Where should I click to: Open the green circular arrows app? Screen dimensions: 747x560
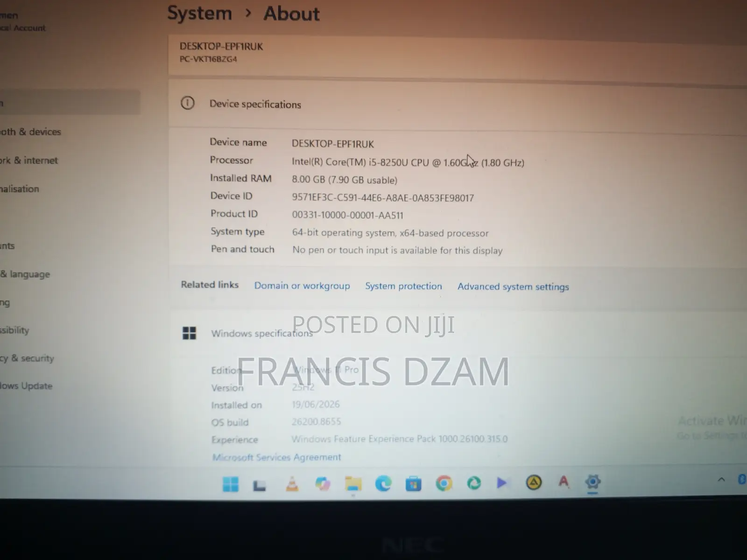pyautogui.click(x=474, y=483)
